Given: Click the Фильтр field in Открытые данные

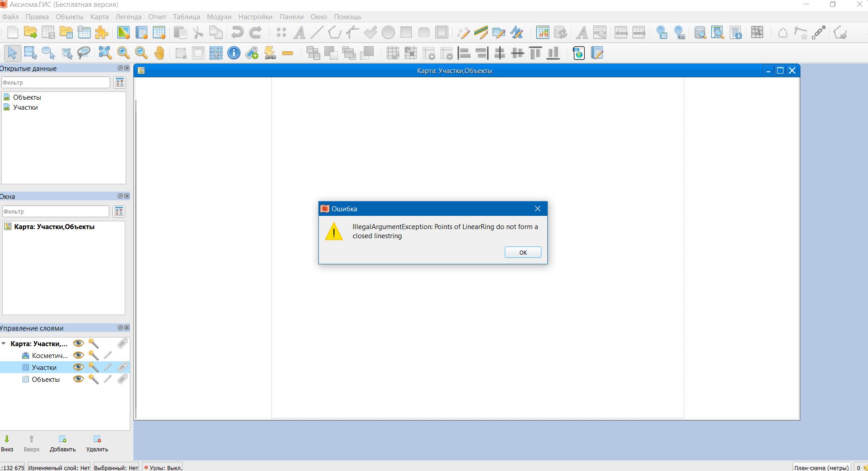Looking at the screenshot, I should [x=55, y=82].
